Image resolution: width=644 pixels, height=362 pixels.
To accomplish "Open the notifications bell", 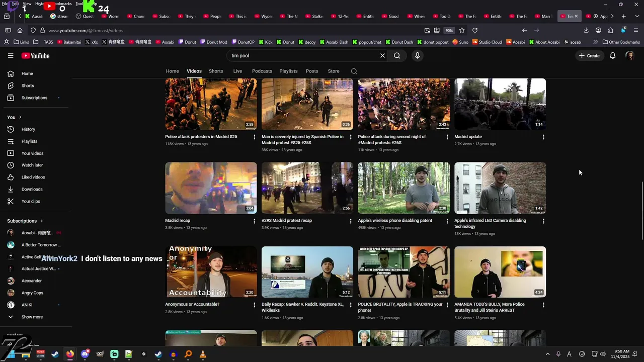I will pyautogui.click(x=612, y=56).
